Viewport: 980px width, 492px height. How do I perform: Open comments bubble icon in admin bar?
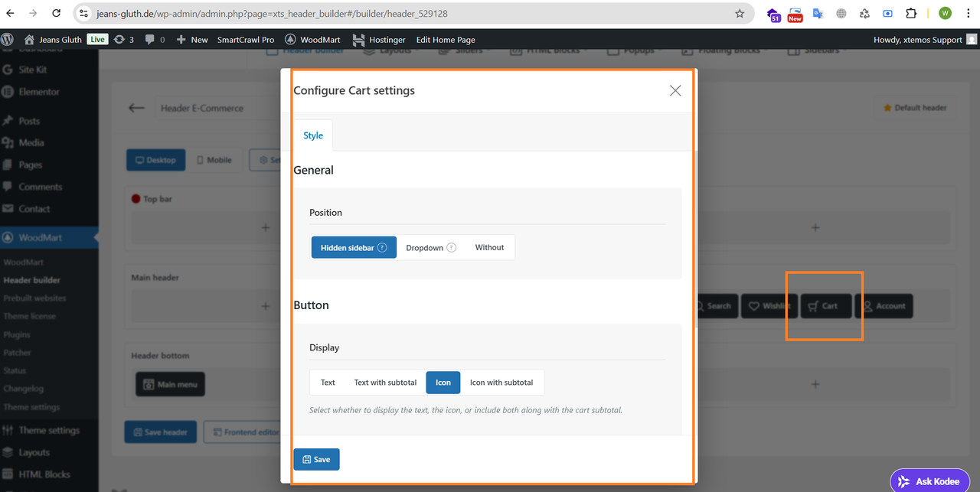pyautogui.click(x=154, y=40)
